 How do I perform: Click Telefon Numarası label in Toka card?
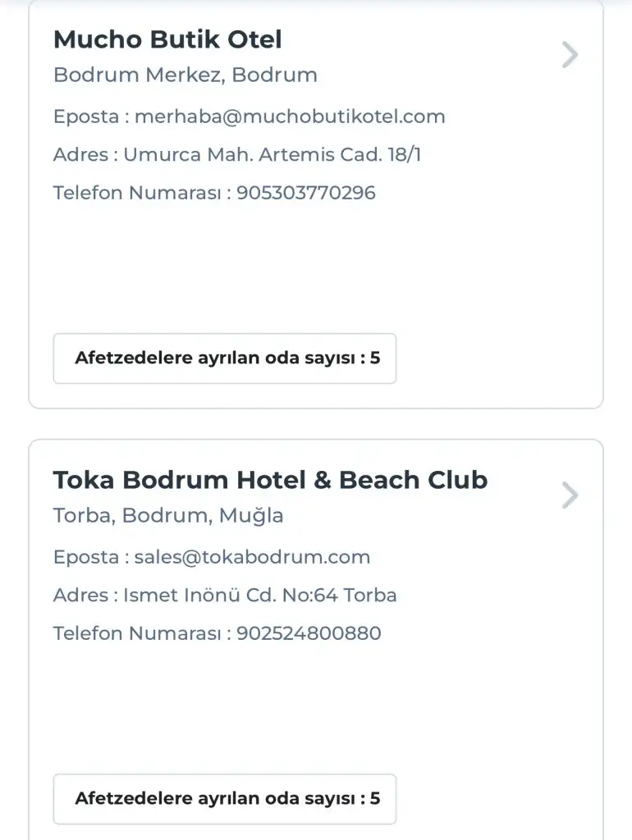[x=138, y=633]
